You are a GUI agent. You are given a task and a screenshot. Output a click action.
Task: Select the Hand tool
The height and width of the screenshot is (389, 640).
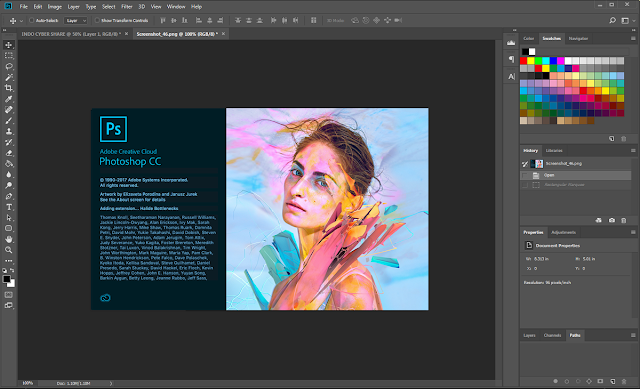[x=9, y=239]
